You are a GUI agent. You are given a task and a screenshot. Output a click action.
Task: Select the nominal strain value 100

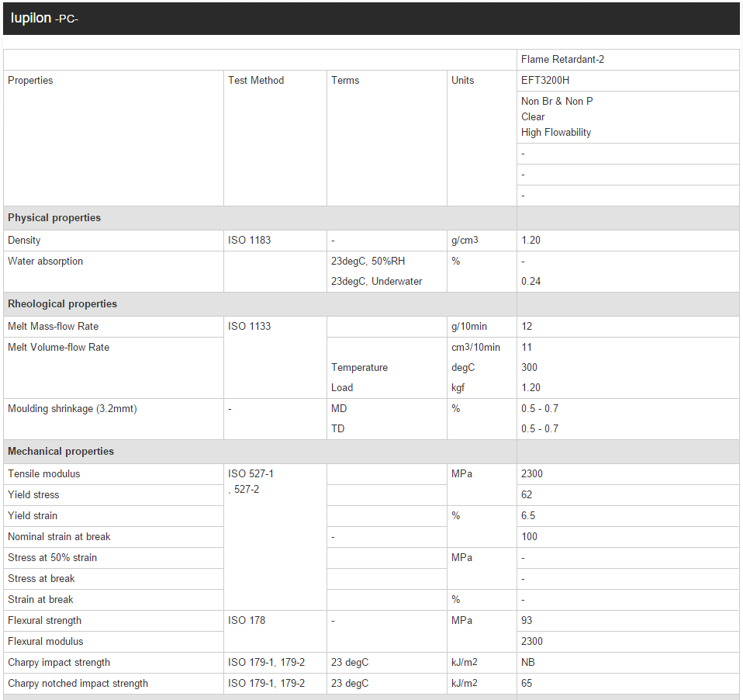pos(529,536)
